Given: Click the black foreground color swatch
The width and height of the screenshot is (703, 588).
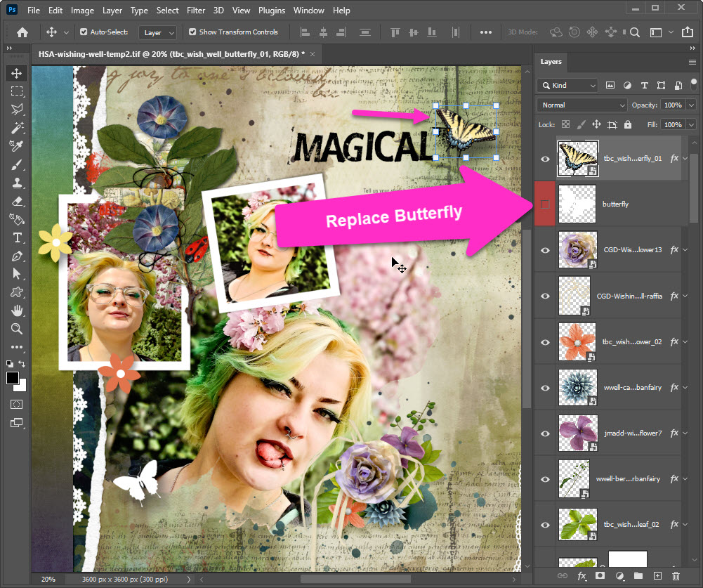Looking at the screenshot, I should click(x=13, y=378).
